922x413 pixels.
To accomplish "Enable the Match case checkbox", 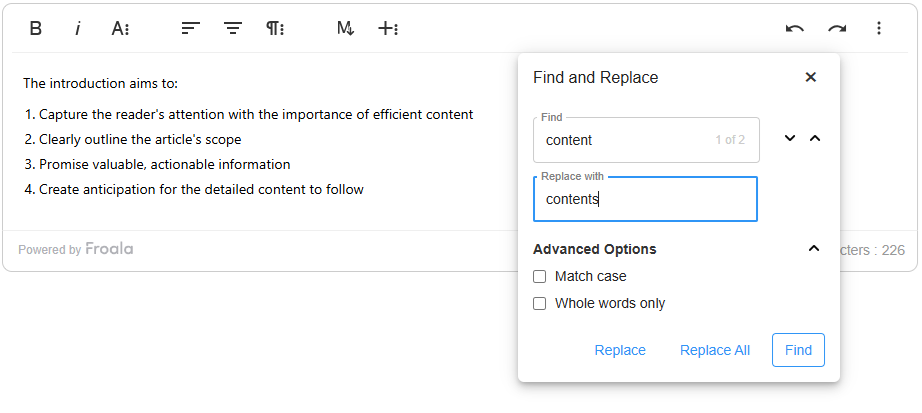I will tap(539, 277).
